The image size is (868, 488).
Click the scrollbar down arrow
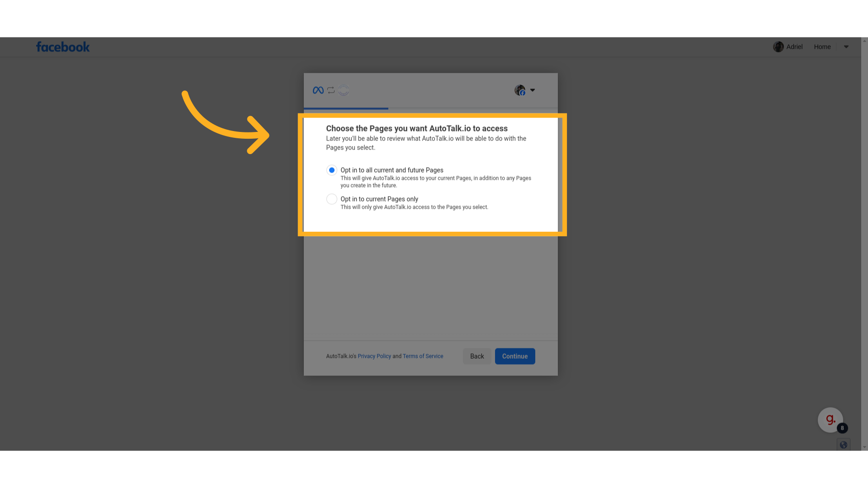pos(864,447)
